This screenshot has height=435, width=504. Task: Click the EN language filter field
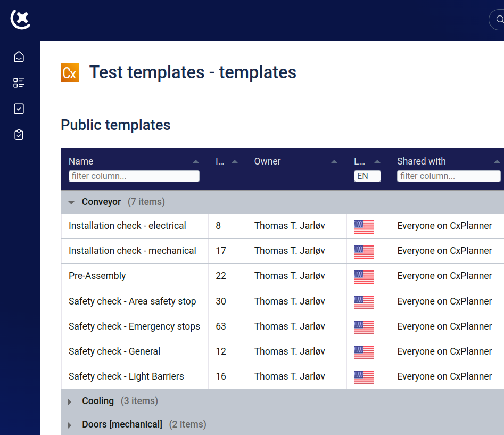click(367, 176)
